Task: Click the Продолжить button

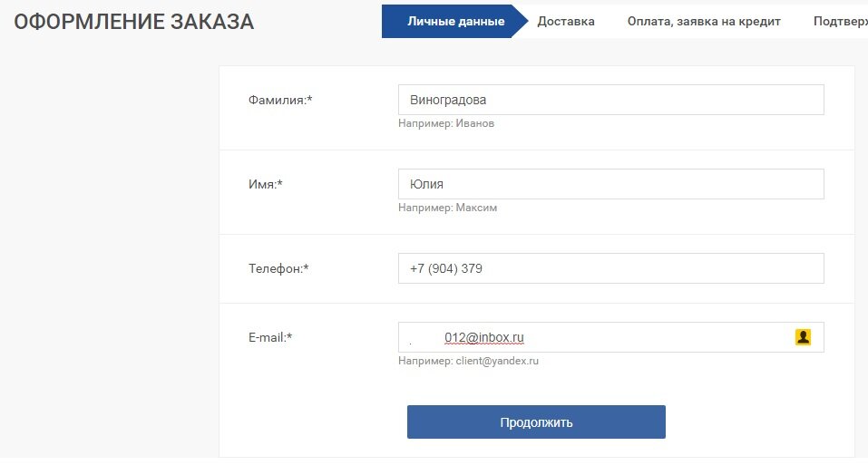Action: [536, 421]
